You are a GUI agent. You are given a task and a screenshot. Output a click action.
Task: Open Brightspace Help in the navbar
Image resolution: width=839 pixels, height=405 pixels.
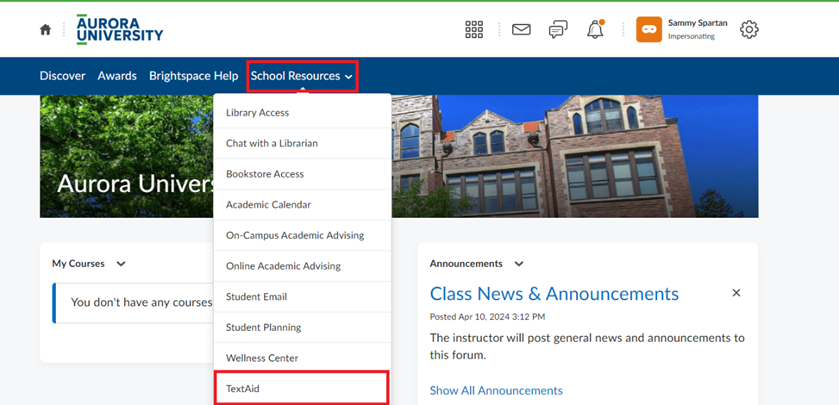click(194, 76)
